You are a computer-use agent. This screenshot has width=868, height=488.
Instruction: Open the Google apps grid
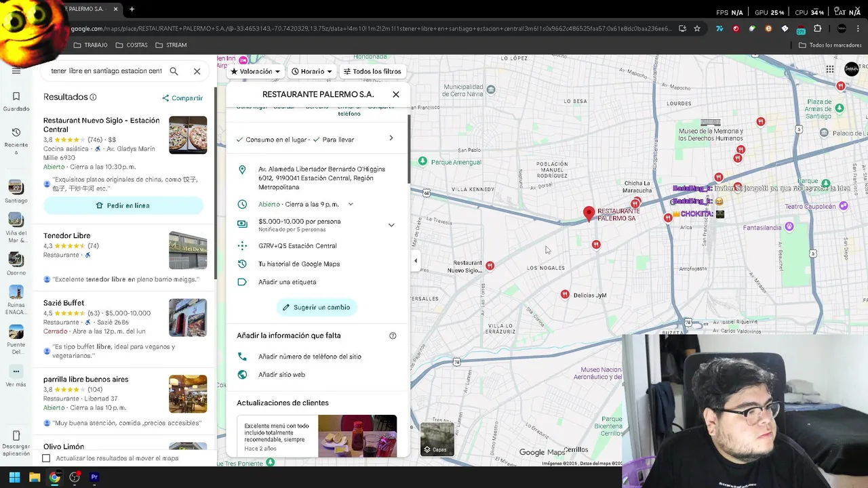pyautogui.click(x=830, y=69)
